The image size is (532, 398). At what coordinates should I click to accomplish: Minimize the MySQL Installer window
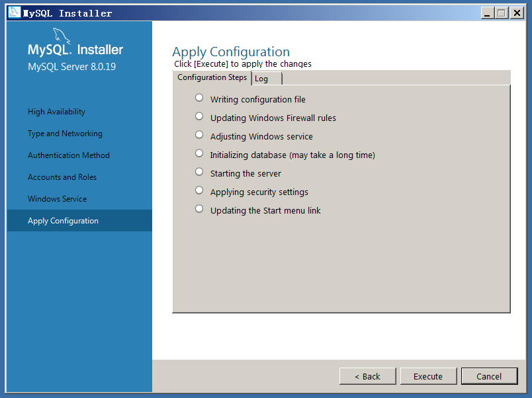point(487,13)
